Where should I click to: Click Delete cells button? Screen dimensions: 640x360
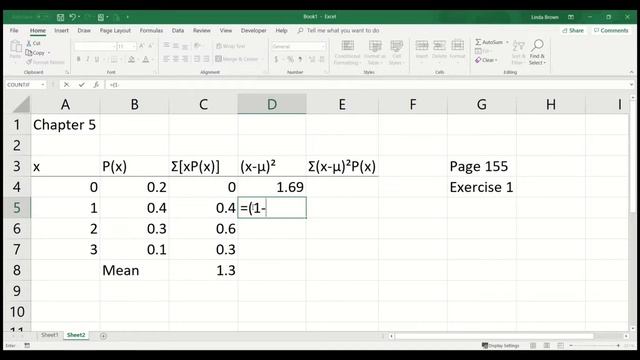439,49
